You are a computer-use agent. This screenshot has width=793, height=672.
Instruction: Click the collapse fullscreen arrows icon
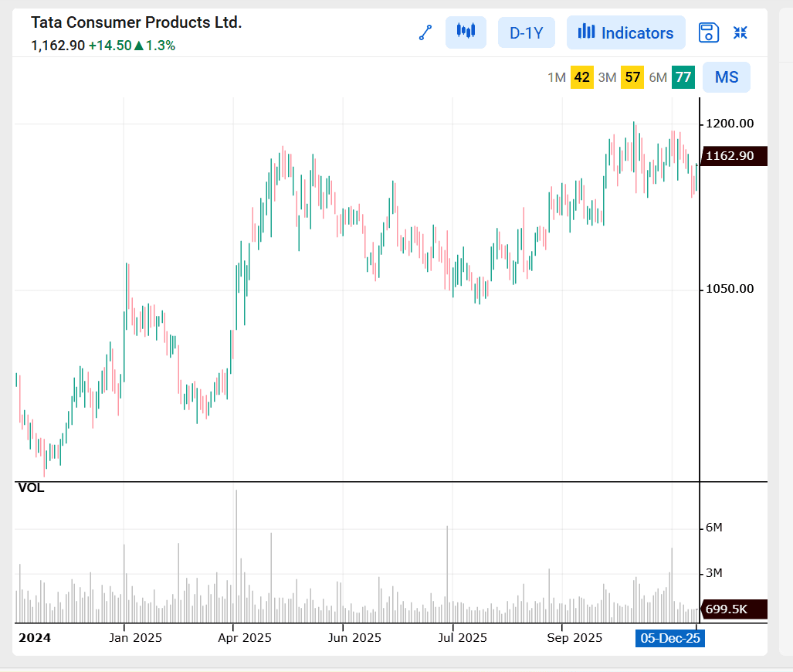(x=740, y=33)
